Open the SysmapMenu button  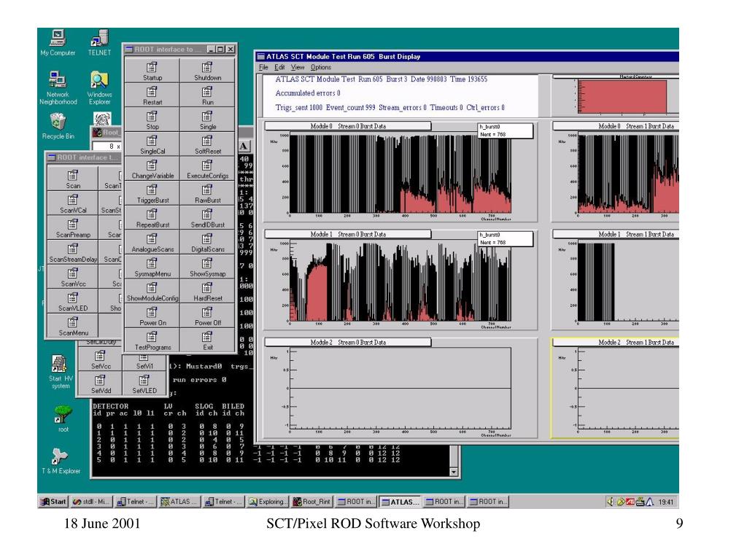tap(152, 267)
